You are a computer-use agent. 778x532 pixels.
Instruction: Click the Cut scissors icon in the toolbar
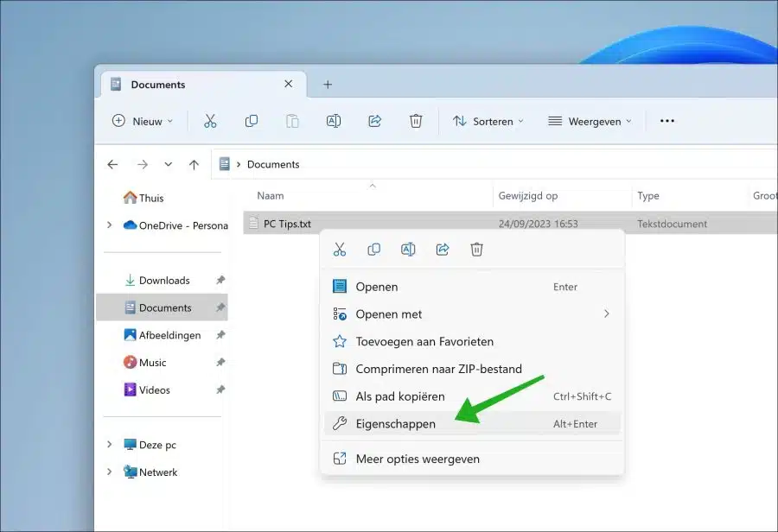(210, 121)
